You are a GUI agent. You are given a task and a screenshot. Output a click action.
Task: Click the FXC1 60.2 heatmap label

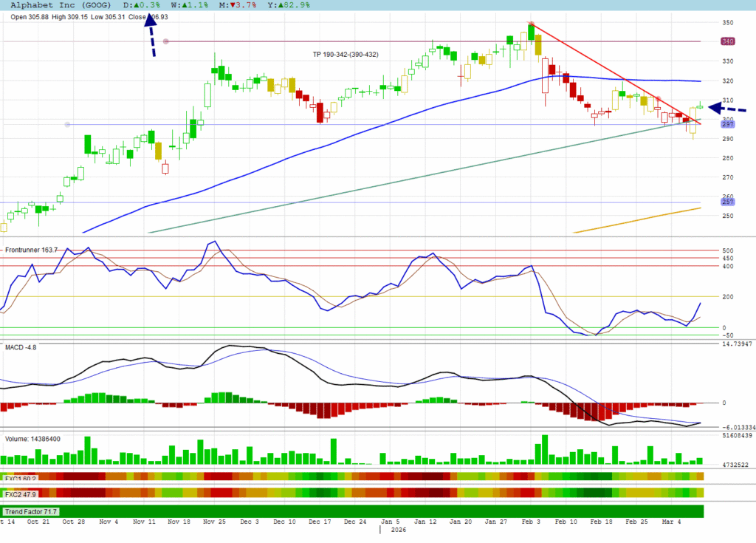coord(20,478)
